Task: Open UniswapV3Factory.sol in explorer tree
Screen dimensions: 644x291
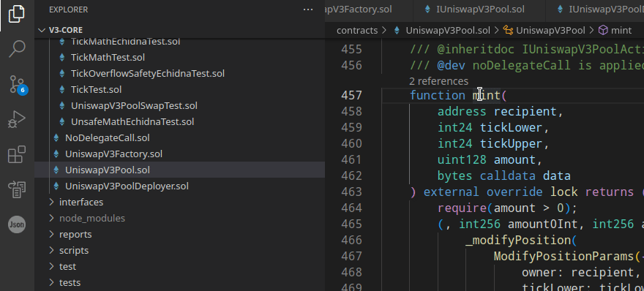Action: click(113, 154)
